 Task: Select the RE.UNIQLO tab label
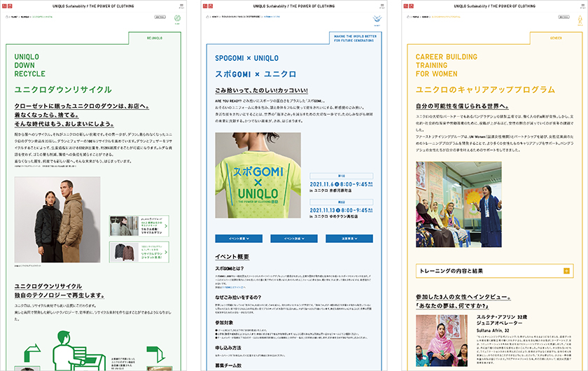pos(155,38)
